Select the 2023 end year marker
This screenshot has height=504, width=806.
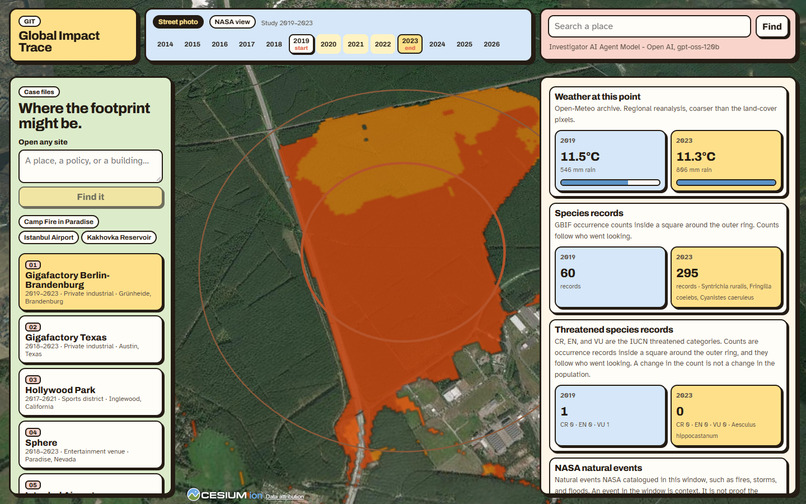[x=410, y=44]
